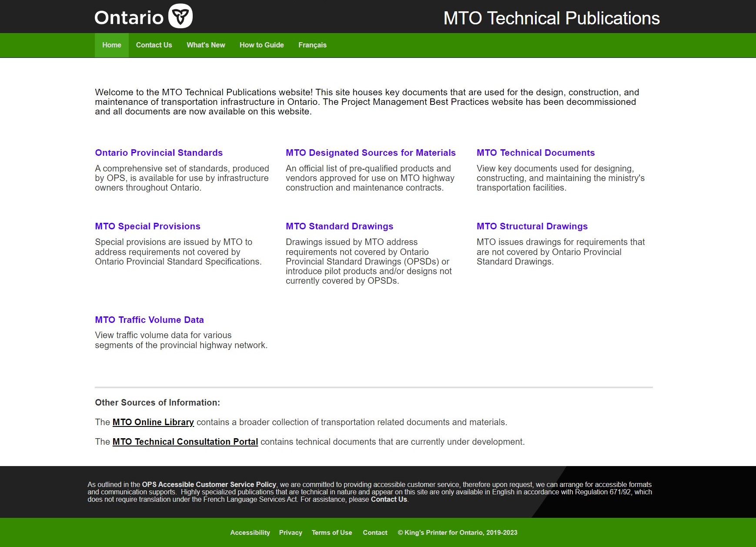Open MTO Traffic Volume Data link
The width and height of the screenshot is (756, 547).
tap(149, 320)
